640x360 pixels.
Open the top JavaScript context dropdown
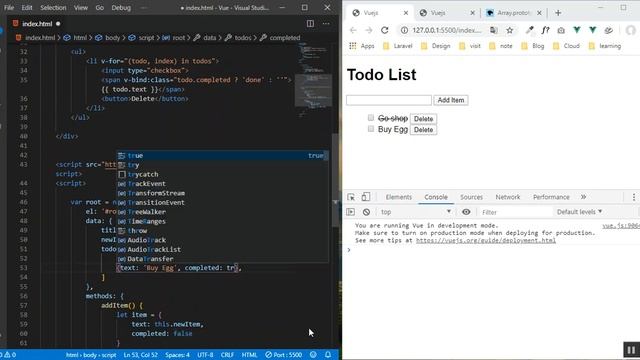[x=416, y=212]
